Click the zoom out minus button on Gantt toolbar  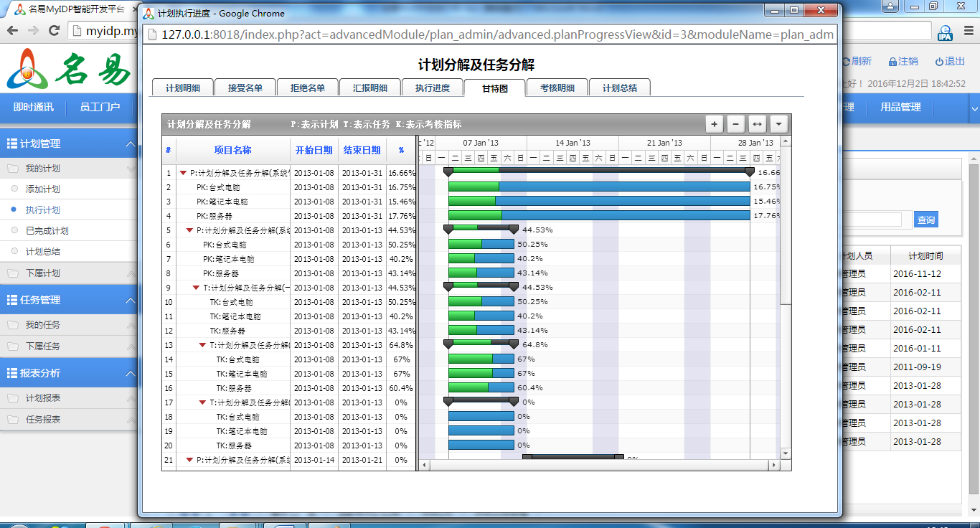click(735, 124)
